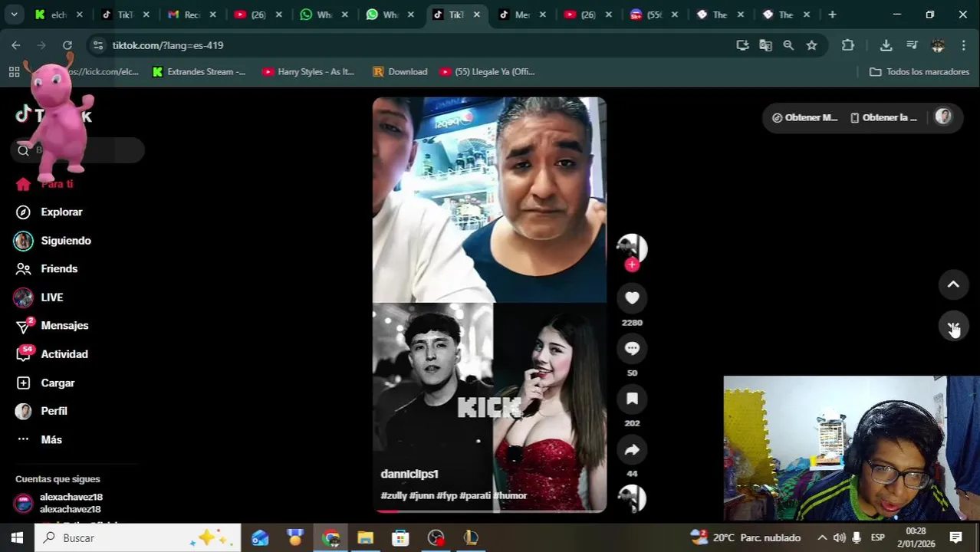980x552 pixels.
Task: Open Windows notification center icon
Action: tap(955, 538)
